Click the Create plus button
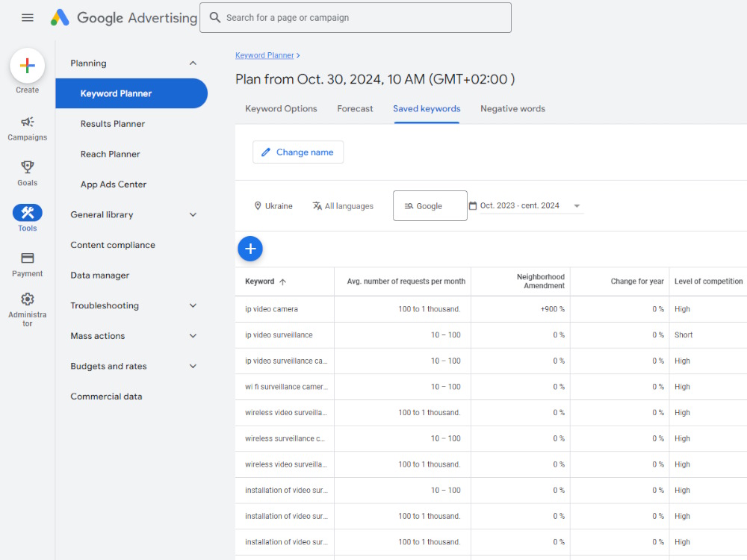 pos(27,65)
